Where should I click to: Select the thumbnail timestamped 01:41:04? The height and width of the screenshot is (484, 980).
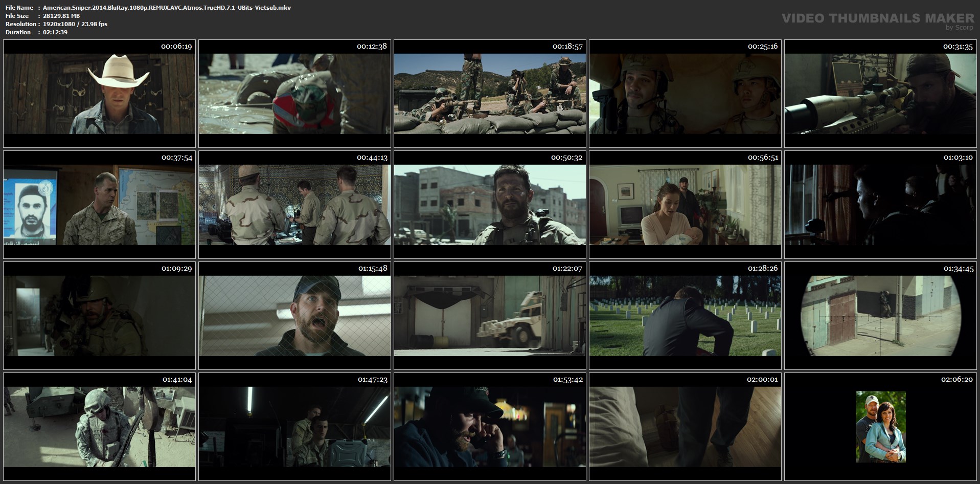99,427
